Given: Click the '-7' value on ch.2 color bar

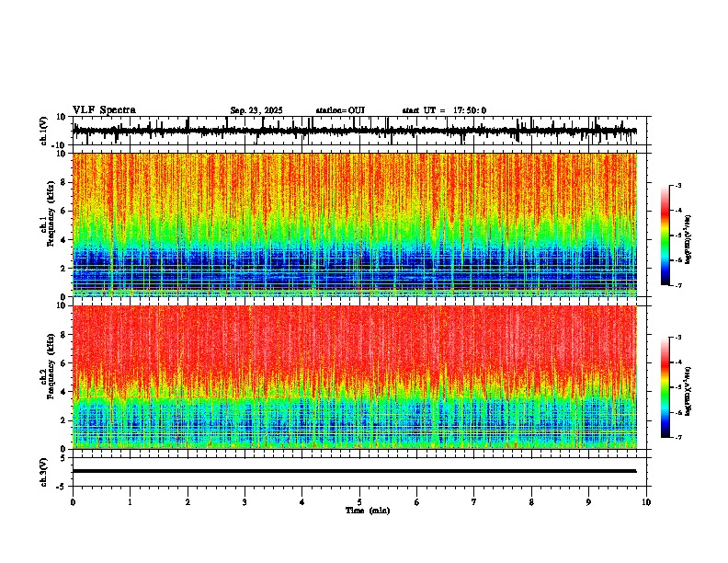Looking at the screenshot, I should click(x=677, y=438).
